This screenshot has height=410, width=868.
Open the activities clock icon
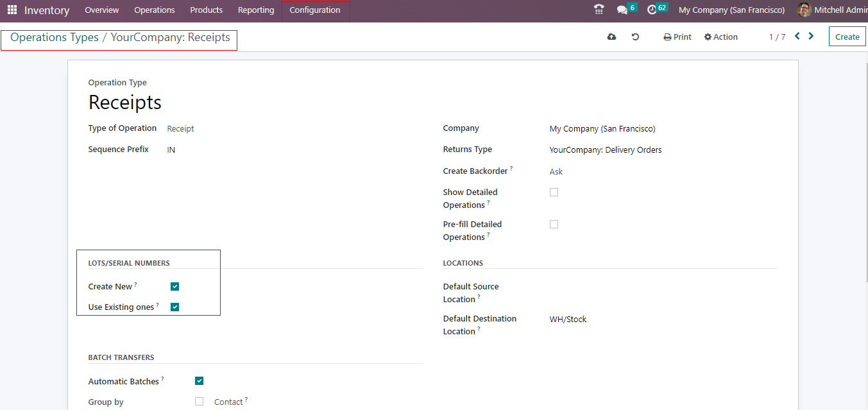(652, 10)
